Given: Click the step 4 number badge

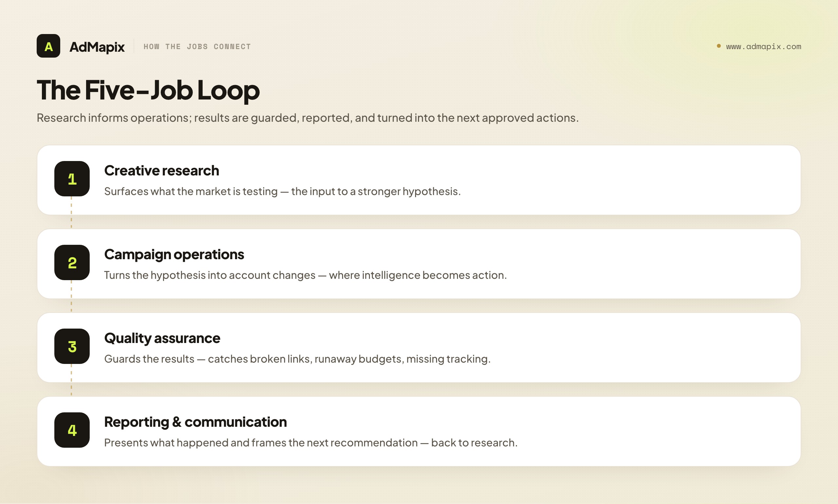Looking at the screenshot, I should point(72,430).
